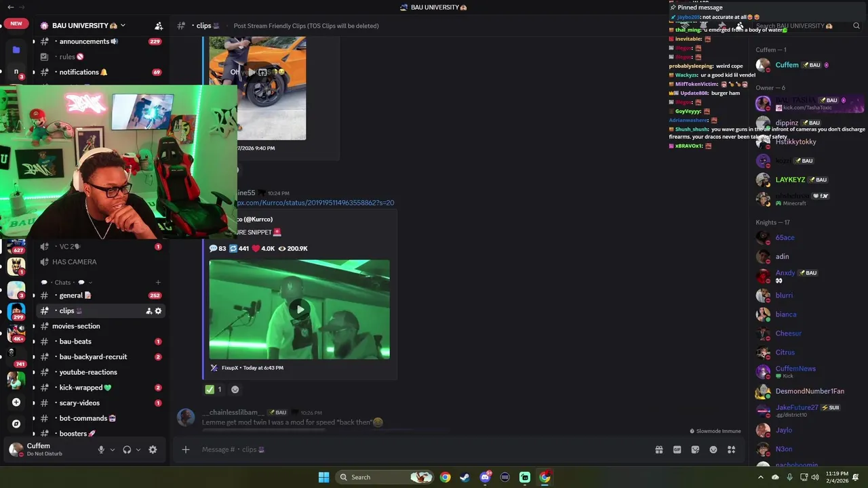868x488 pixels.
Task: Show hidden icons chevron in system tray
Action: click(x=761, y=477)
